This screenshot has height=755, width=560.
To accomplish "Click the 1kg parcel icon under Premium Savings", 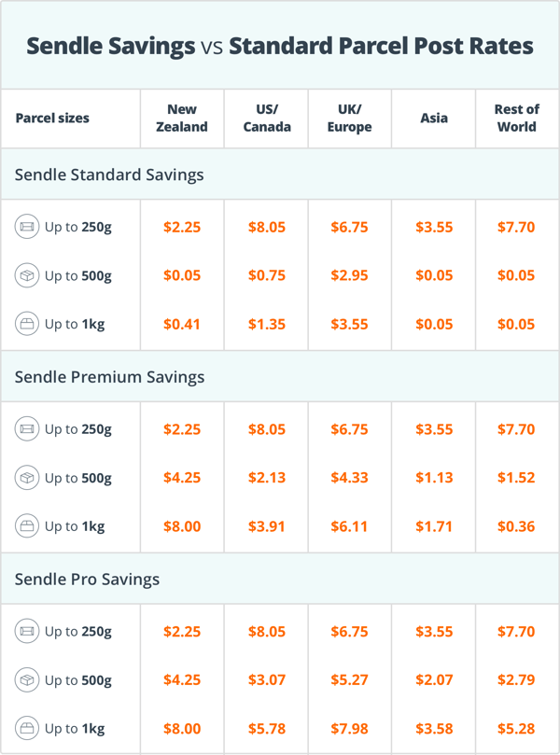I will (x=27, y=526).
